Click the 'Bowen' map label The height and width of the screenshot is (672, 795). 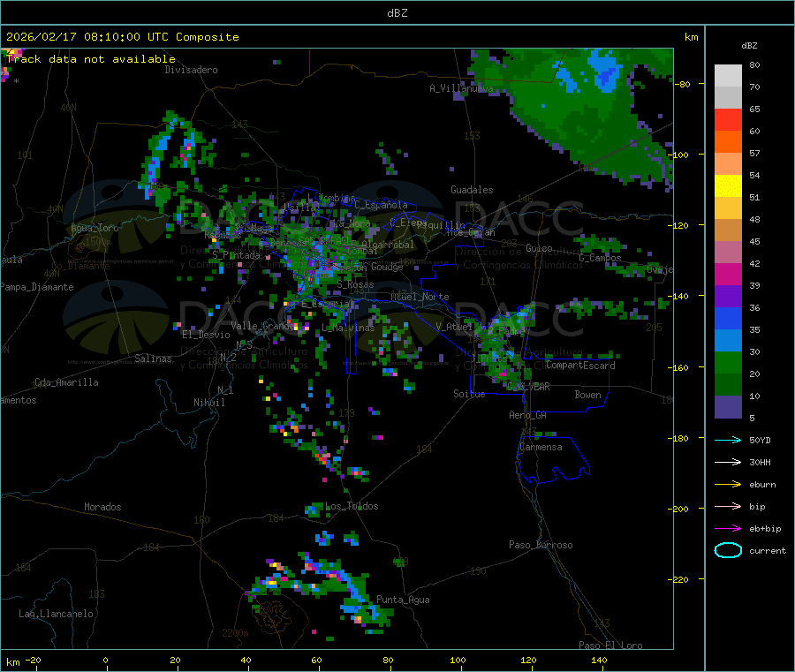pyautogui.click(x=587, y=395)
